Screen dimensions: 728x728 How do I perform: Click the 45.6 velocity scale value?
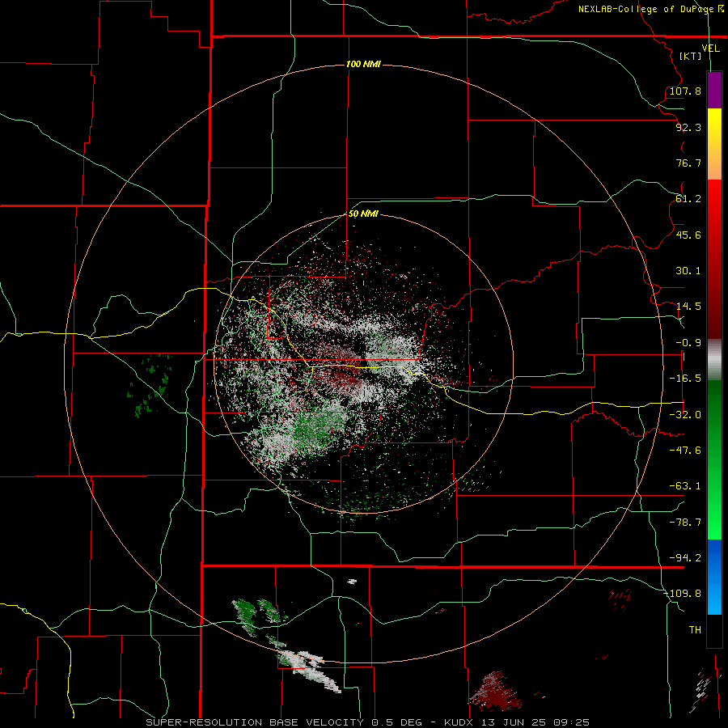coord(688,235)
